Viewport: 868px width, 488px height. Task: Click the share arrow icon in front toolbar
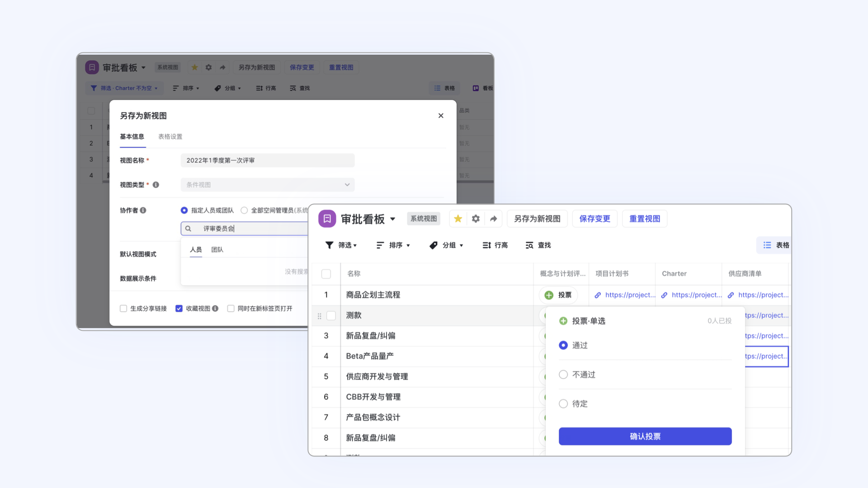coord(493,219)
